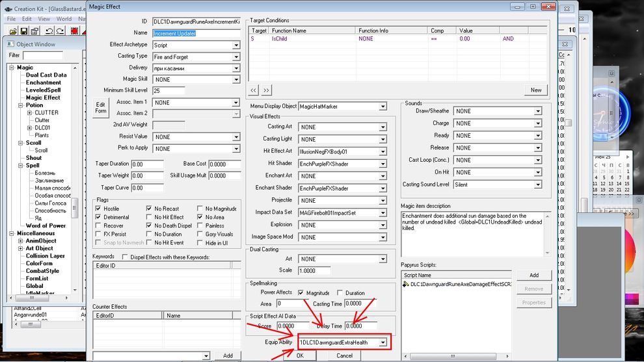Viewport: 644px width, 362px height.
Task: Click the redo arrow toolbar icon
Action: tap(61, 31)
